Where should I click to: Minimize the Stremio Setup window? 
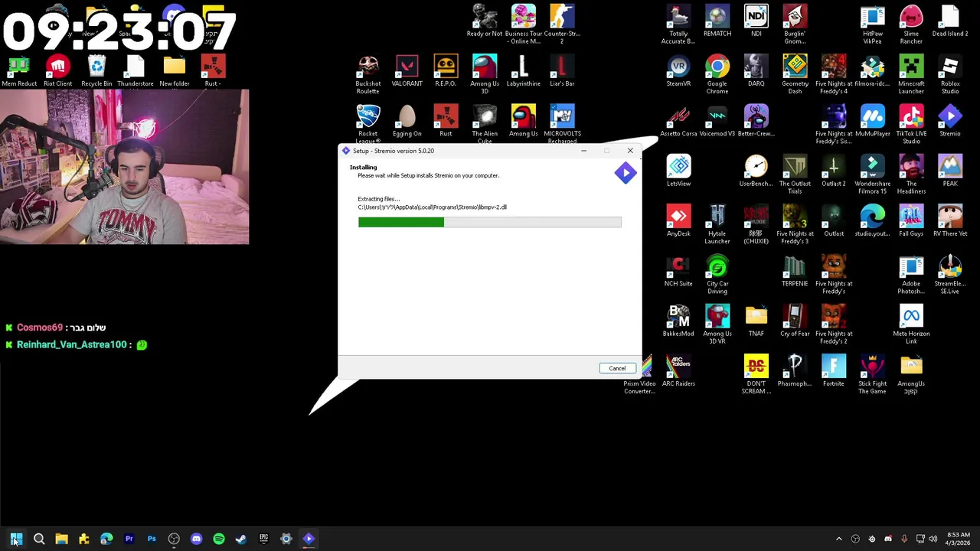click(583, 151)
